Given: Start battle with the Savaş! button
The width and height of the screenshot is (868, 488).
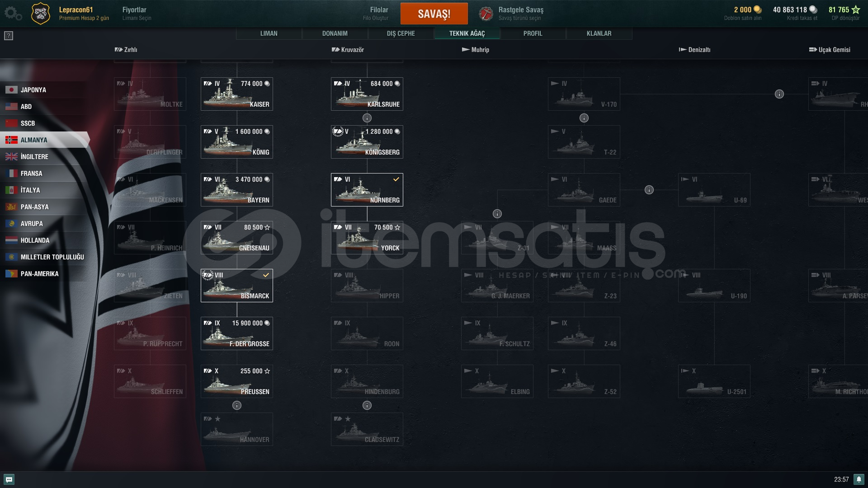Looking at the screenshot, I should (x=434, y=14).
